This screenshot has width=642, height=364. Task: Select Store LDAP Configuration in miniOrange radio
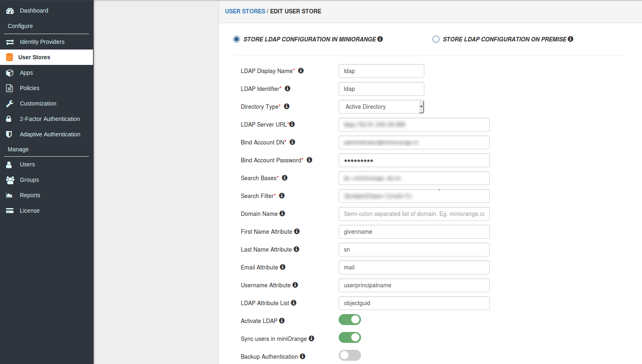[x=236, y=39]
